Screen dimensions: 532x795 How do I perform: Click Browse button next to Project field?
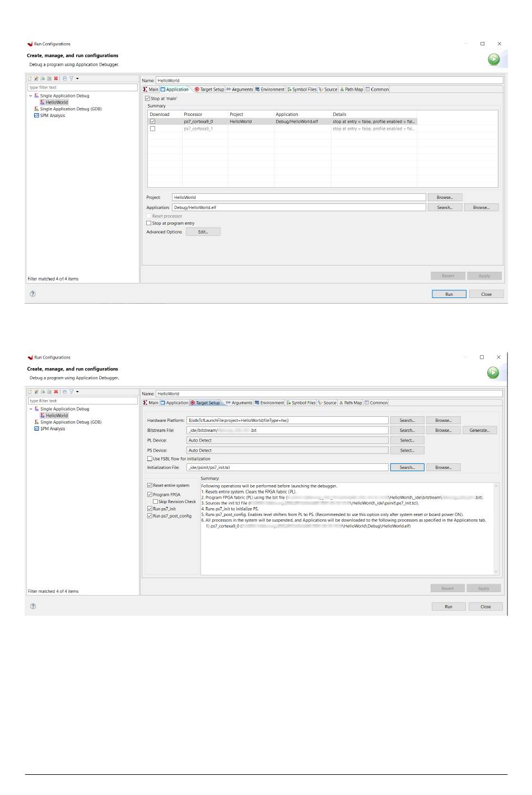click(x=445, y=197)
